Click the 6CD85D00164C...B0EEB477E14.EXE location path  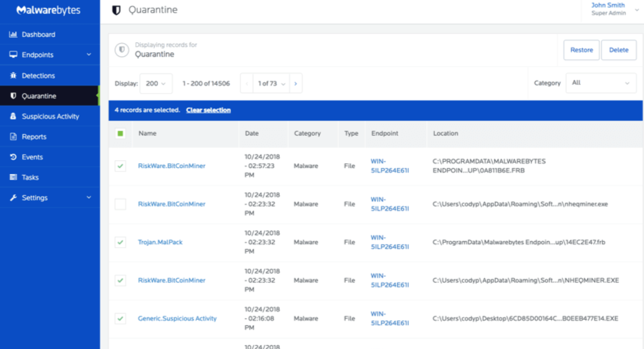click(x=525, y=318)
